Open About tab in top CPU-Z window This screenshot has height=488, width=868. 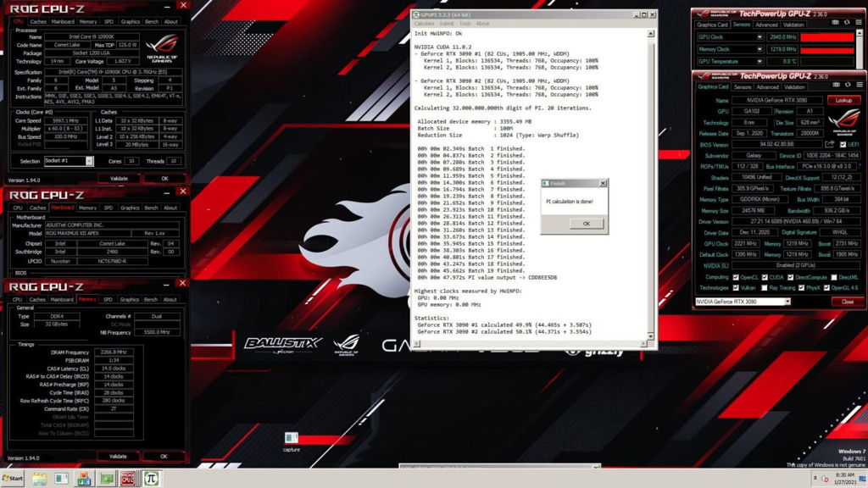coord(171,21)
